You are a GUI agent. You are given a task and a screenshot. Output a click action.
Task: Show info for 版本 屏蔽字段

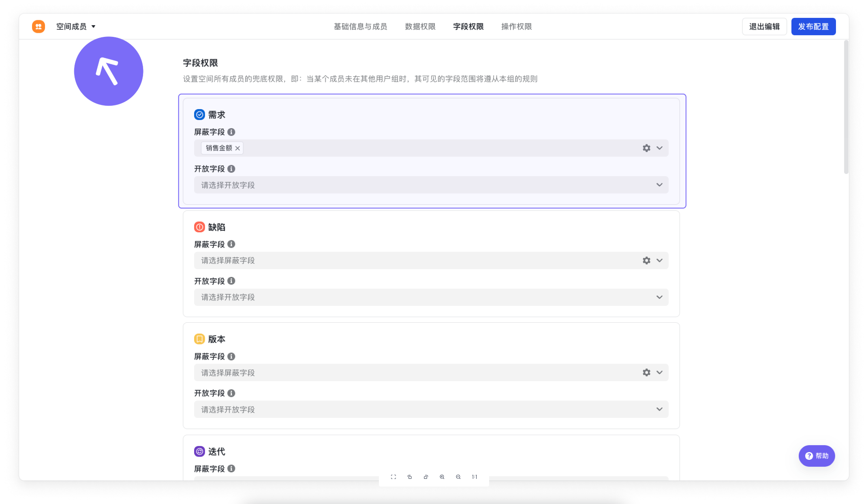coord(231,356)
